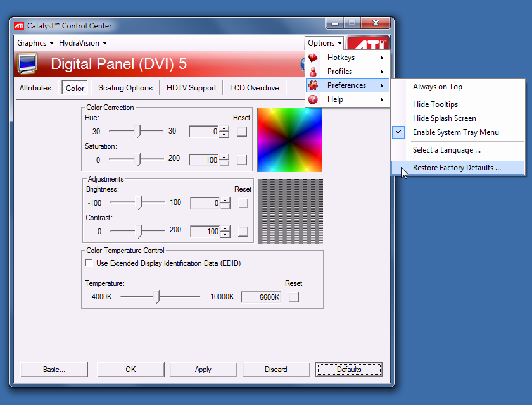Open the Graphics dropdown menu

click(x=35, y=43)
